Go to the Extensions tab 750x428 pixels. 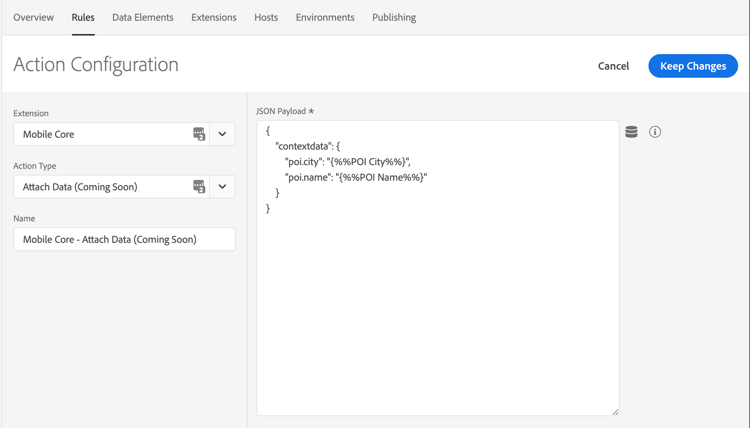click(214, 18)
